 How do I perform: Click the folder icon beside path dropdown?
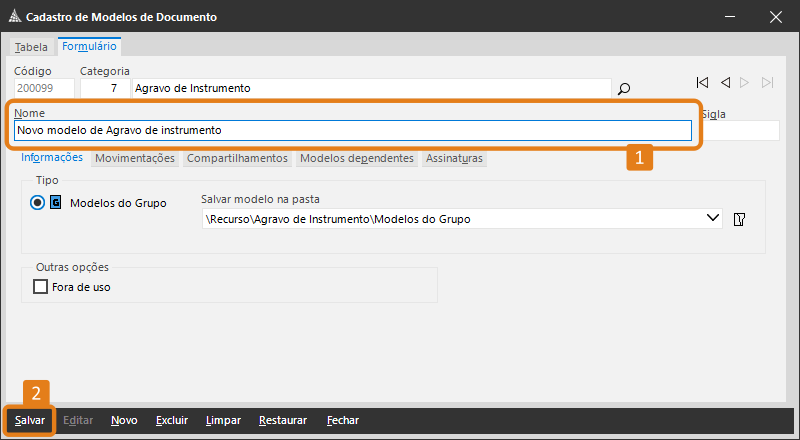[740, 219]
